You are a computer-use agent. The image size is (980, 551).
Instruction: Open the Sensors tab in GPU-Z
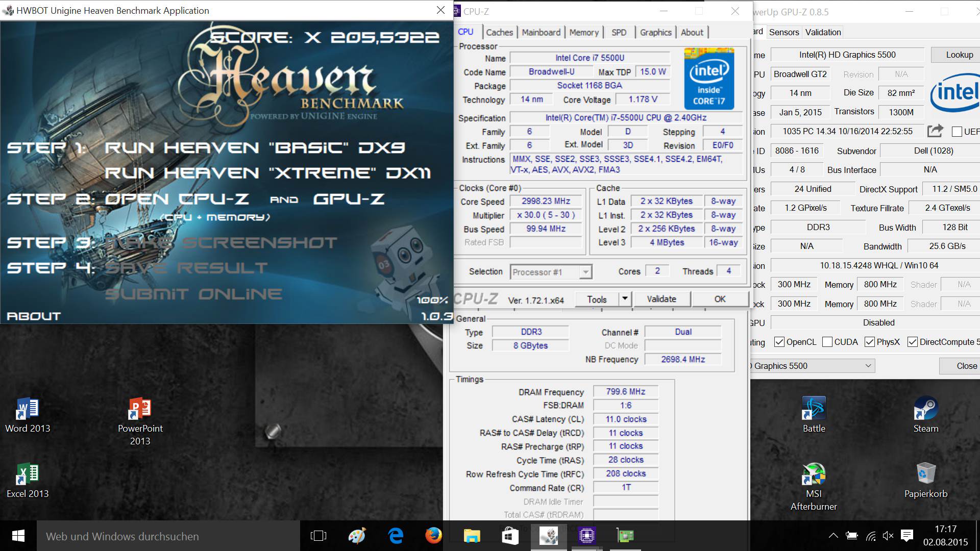784,32
